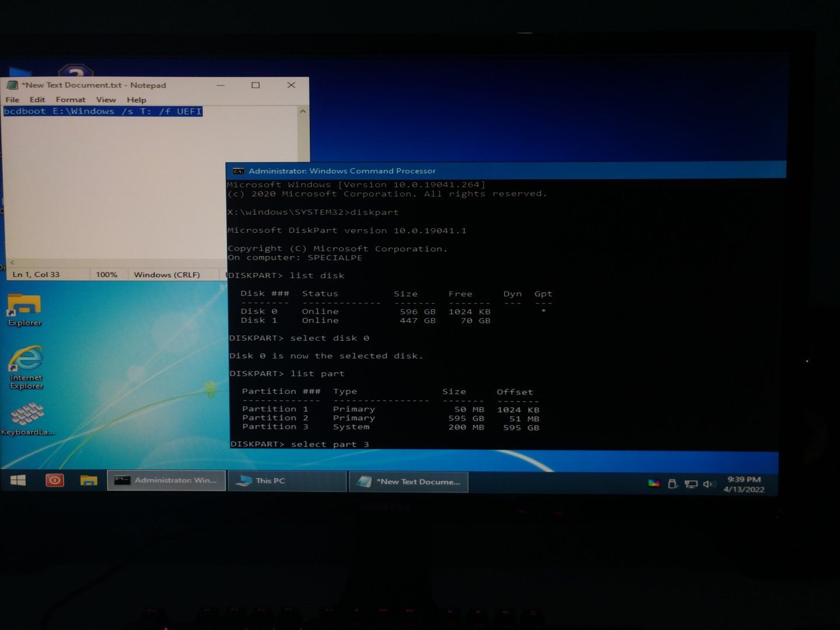Click the 'list part' command line

287,373
